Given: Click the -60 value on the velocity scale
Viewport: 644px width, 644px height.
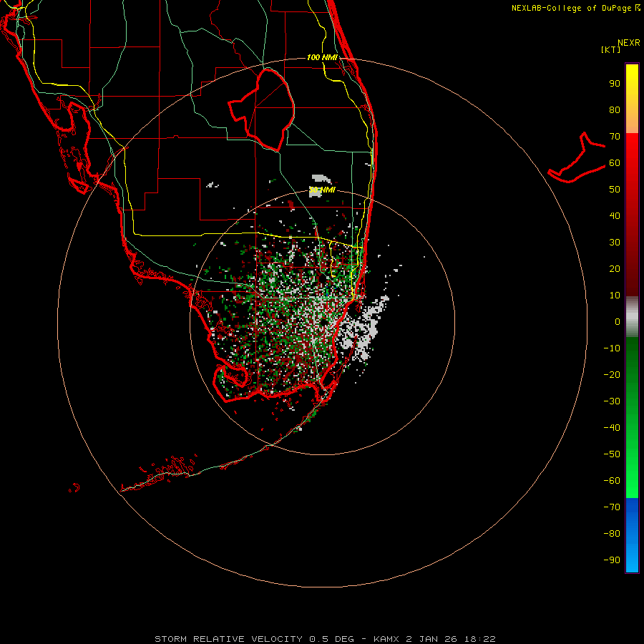Looking at the screenshot, I should (612, 481).
